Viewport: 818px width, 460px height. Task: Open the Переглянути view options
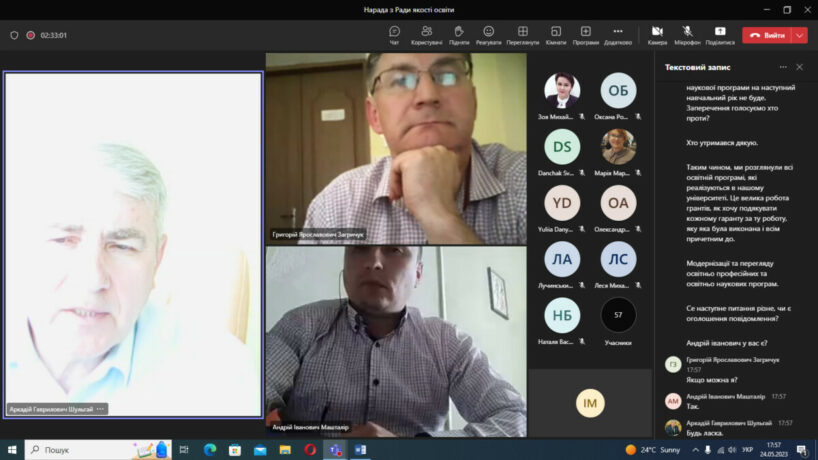522,35
